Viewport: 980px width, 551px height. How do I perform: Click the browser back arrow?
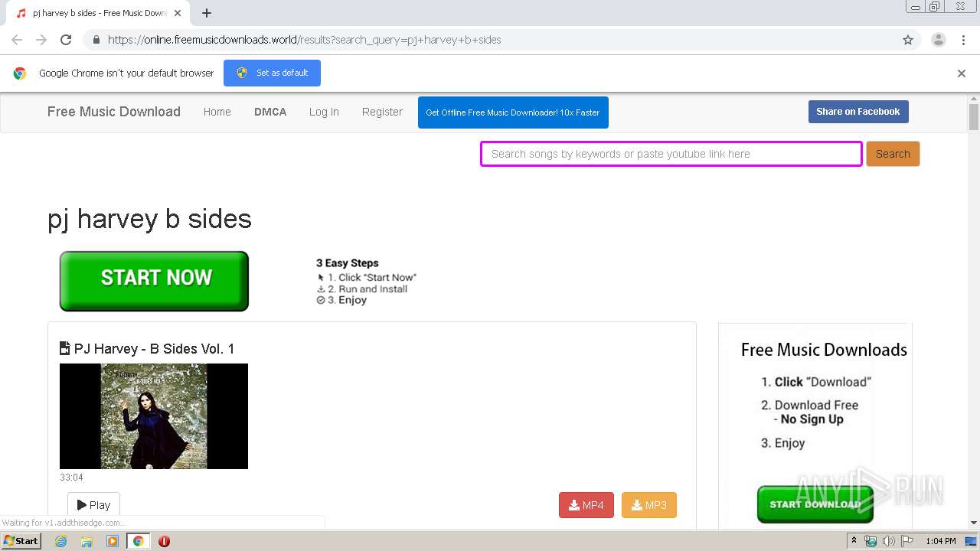coord(17,40)
